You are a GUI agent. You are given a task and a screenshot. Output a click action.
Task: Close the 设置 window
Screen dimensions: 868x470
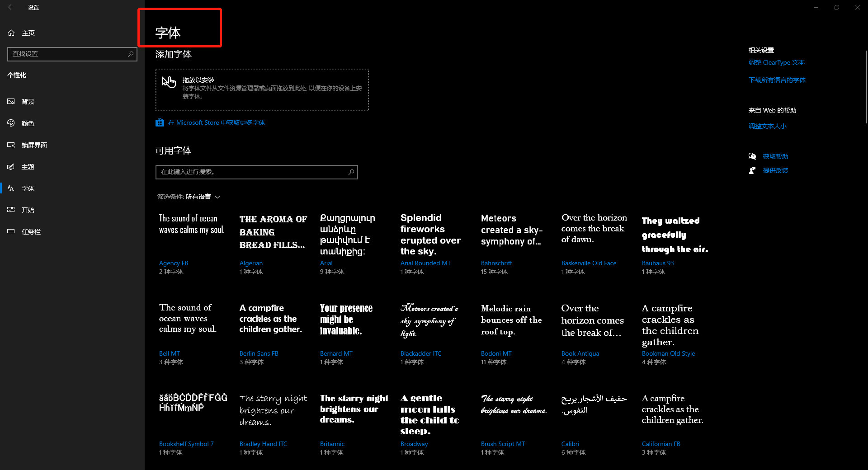pyautogui.click(x=858, y=7)
